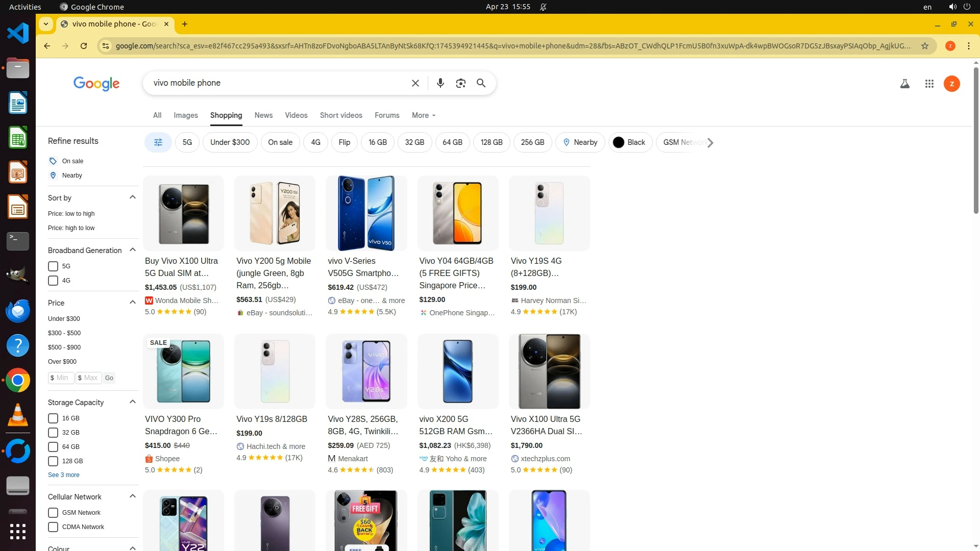Open the More search categories dropdown

point(423,115)
